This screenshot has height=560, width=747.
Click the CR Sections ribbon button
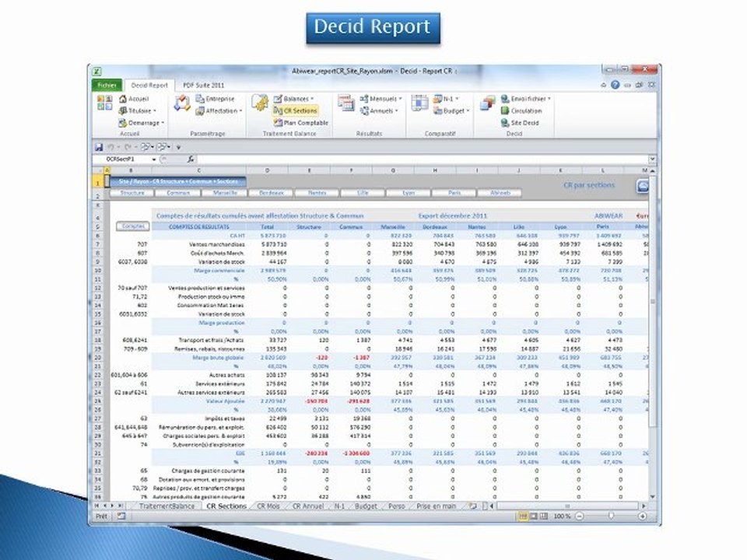[x=296, y=110]
